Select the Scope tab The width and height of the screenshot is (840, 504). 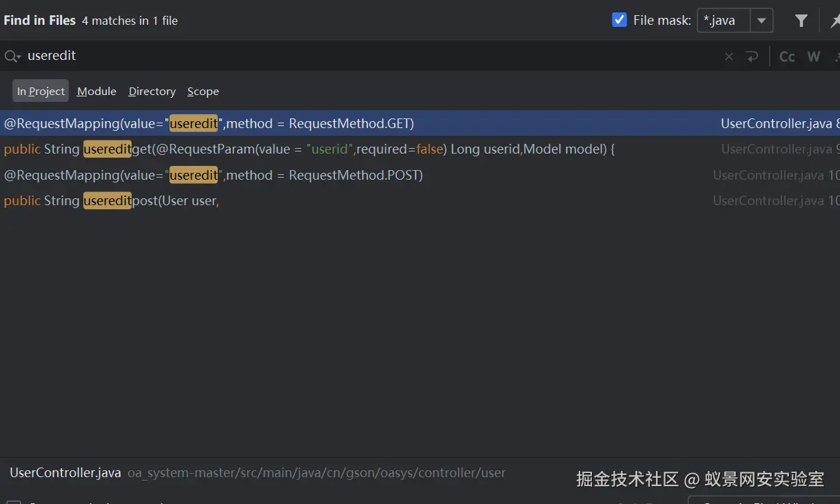coord(203,91)
